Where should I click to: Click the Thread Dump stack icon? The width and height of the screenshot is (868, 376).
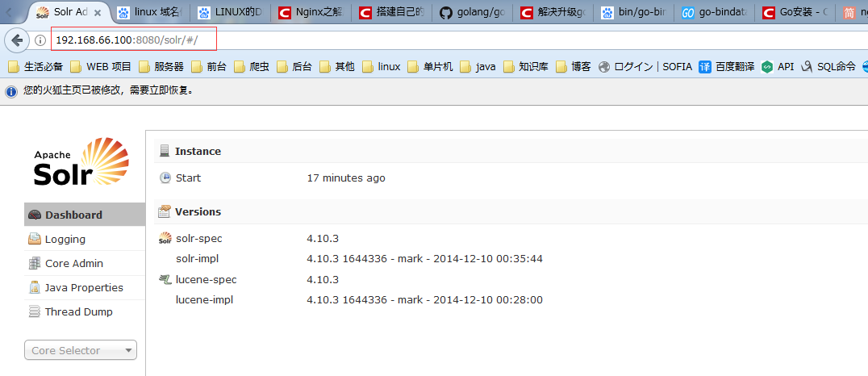(x=35, y=311)
